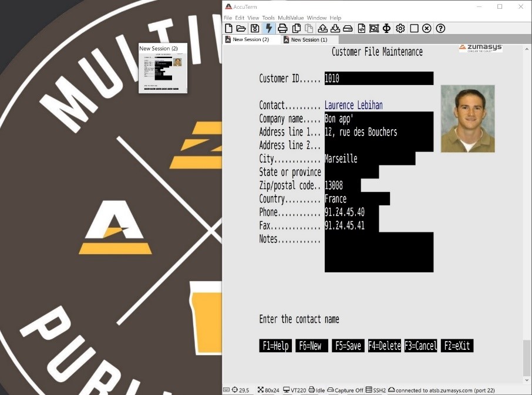Click the scroll up arrow of terminal
532x395 pixels.
pos(527,49)
